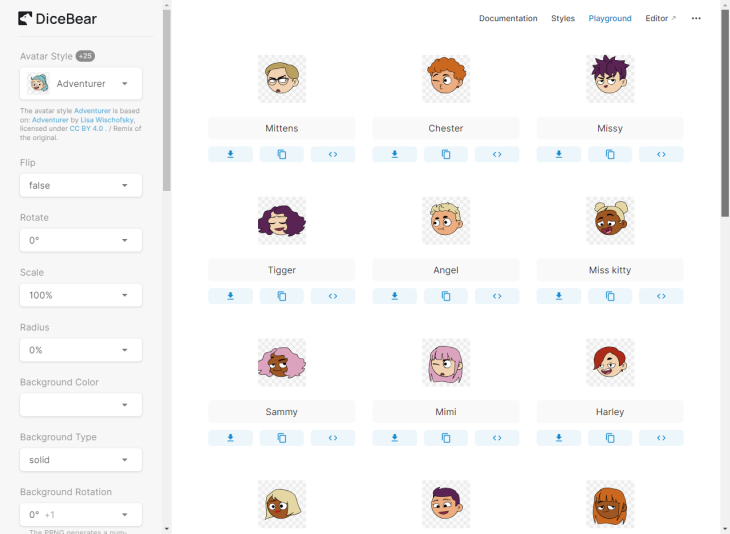730x534 pixels.
Task: Show code for the Missy avatar
Action: point(661,154)
